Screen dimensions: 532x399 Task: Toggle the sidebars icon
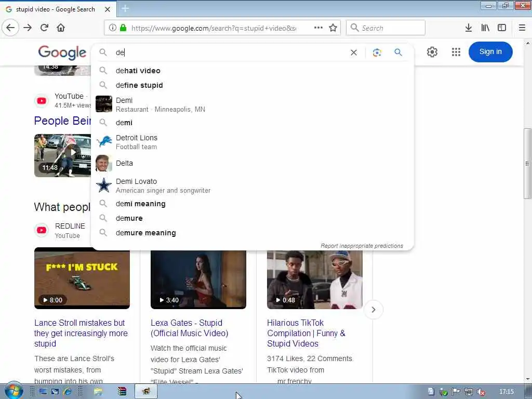pyautogui.click(x=502, y=28)
